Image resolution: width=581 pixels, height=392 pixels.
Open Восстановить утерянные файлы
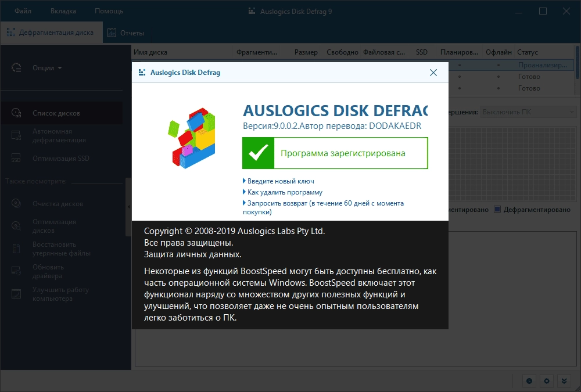[62, 249]
